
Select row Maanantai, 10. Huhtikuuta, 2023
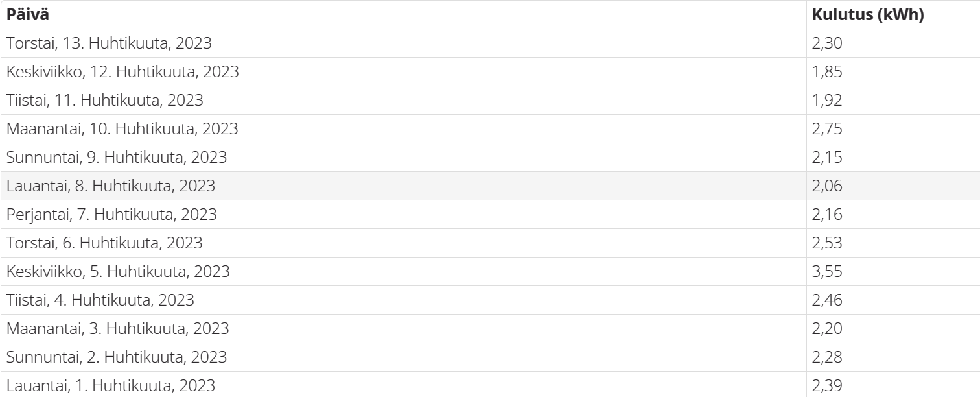click(x=490, y=129)
